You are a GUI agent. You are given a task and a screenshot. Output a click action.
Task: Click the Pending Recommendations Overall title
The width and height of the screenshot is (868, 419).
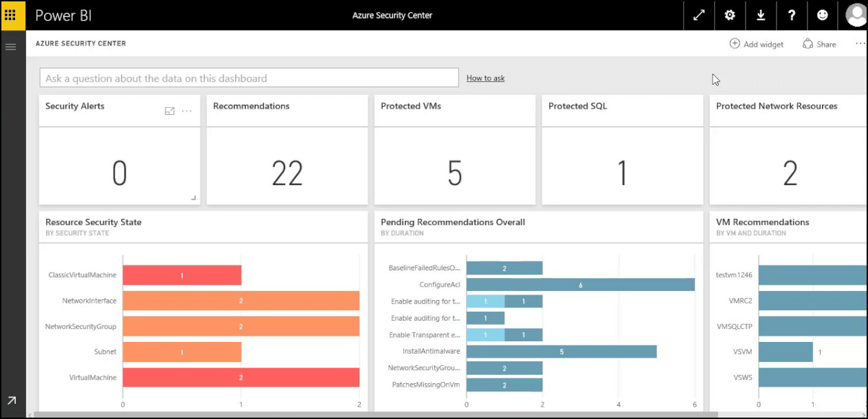453,222
